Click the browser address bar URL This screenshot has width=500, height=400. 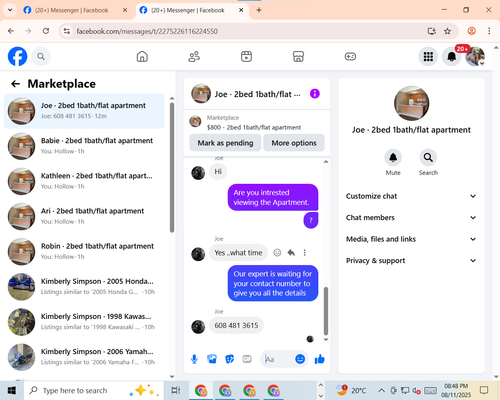[147, 31]
